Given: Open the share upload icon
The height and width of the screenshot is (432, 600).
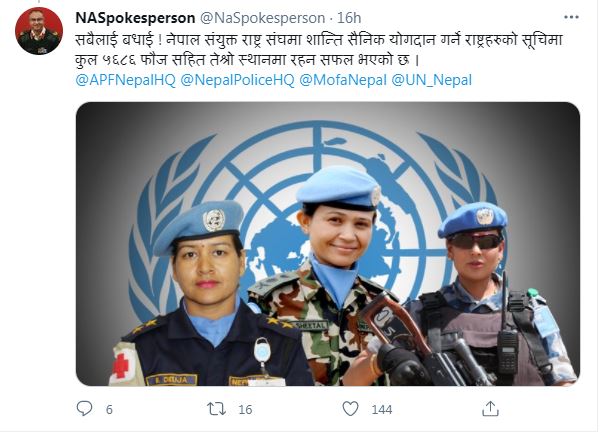Looking at the screenshot, I should (x=490, y=409).
